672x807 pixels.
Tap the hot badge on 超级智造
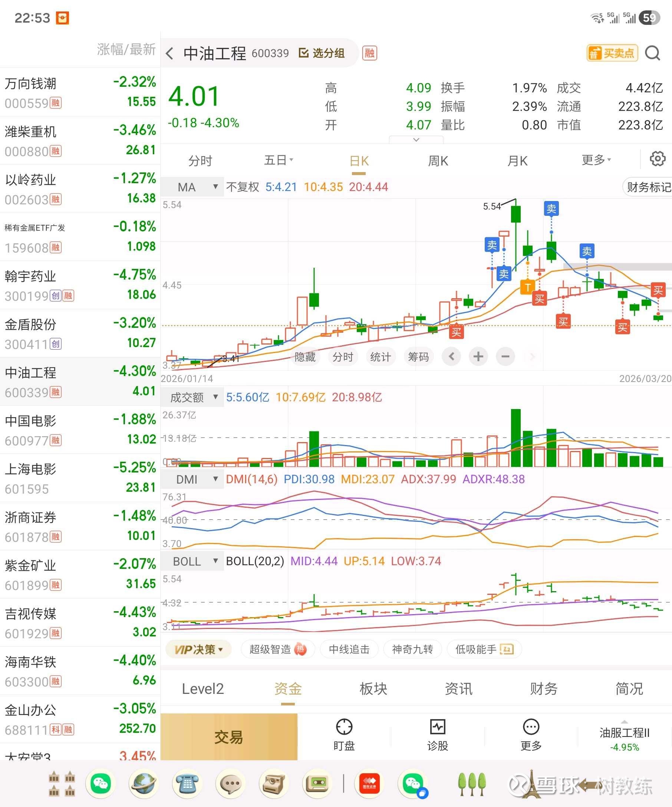coord(300,649)
